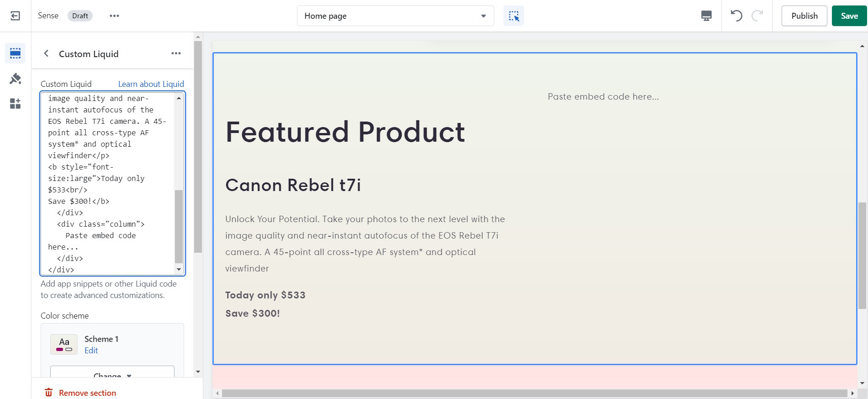Click preview vertical scroll up arrow
The height and width of the screenshot is (399, 868).
pos(862,46)
